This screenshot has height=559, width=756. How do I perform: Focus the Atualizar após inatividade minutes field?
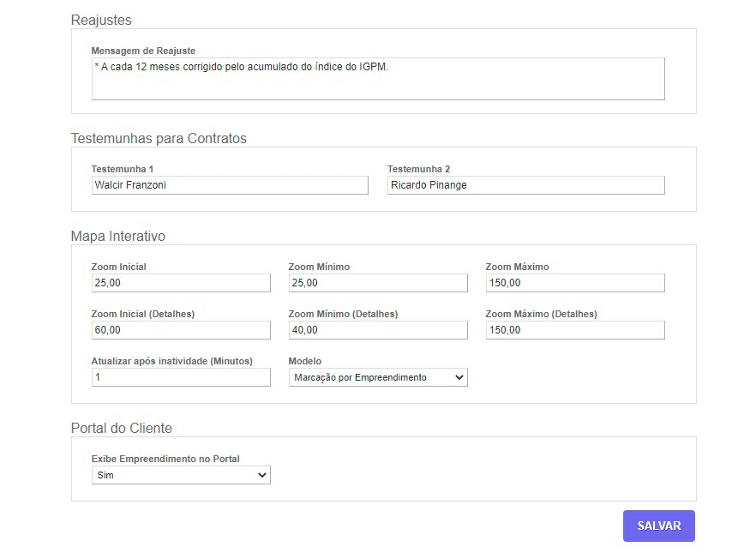[x=181, y=377]
